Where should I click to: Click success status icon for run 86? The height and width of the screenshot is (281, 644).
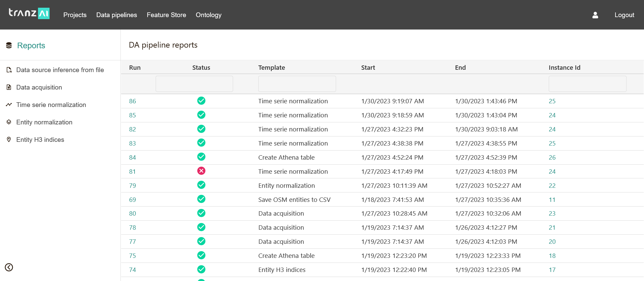click(201, 101)
